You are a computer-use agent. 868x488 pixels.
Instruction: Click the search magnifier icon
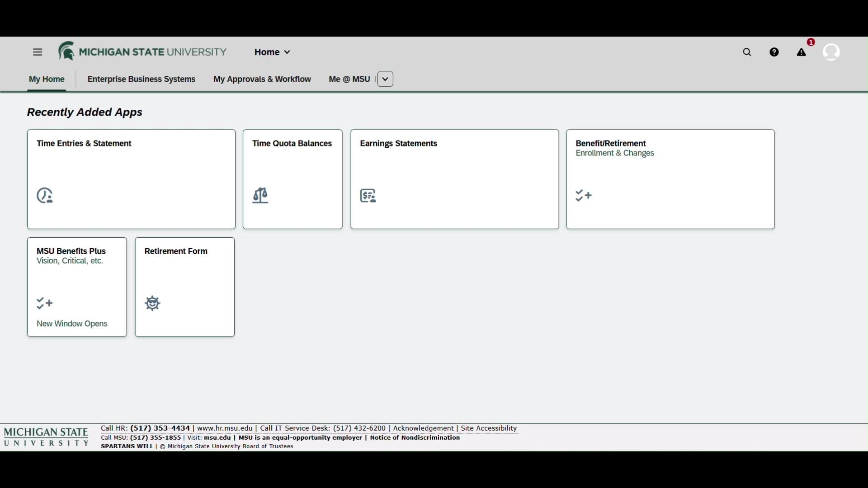coord(747,52)
